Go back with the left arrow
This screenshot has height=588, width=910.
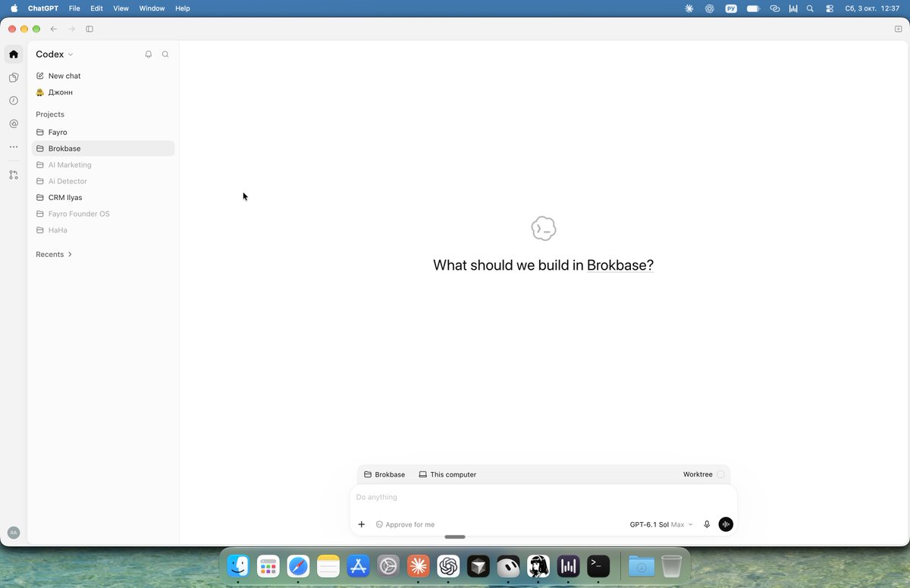(x=53, y=29)
